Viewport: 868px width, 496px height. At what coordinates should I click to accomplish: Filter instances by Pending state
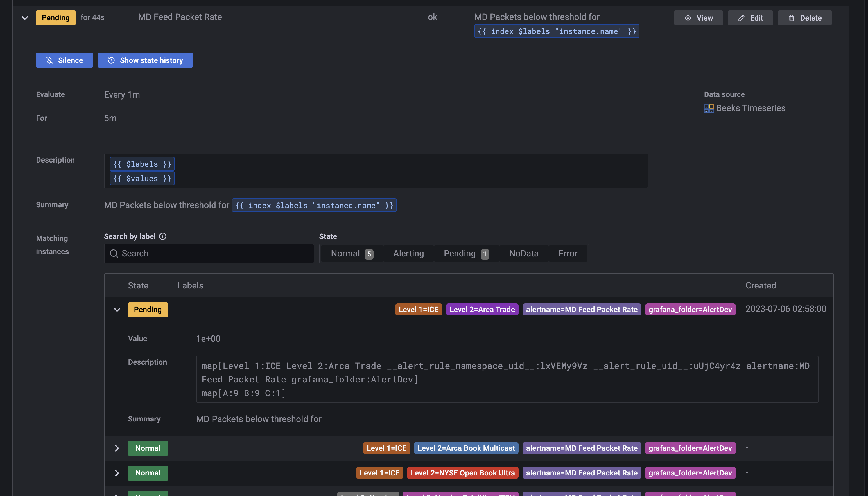pos(466,253)
